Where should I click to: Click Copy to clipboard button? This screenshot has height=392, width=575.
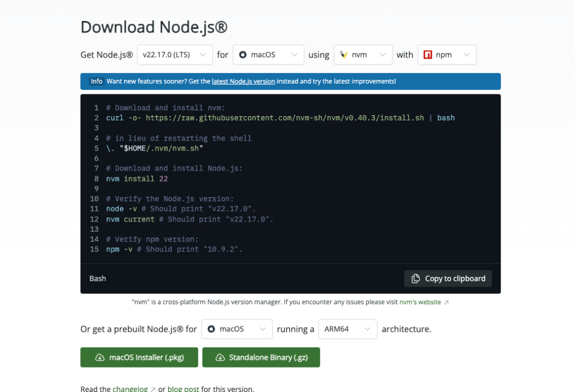tap(448, 279)
